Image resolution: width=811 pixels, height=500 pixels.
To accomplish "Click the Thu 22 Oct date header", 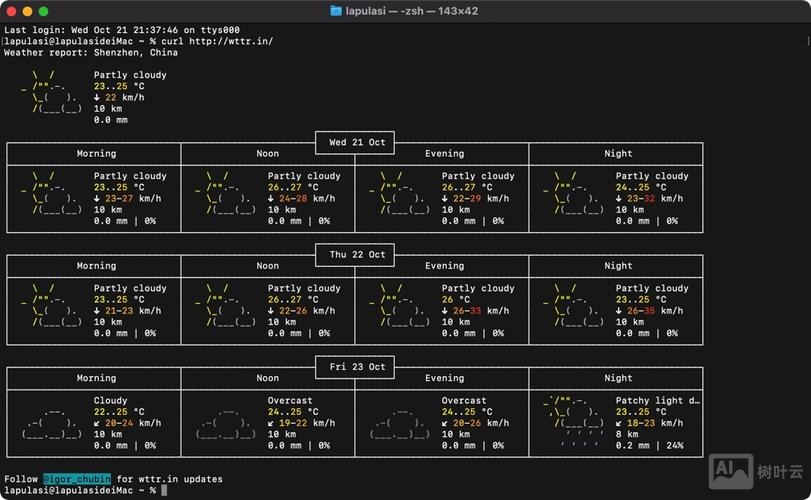I will [355, 255].
